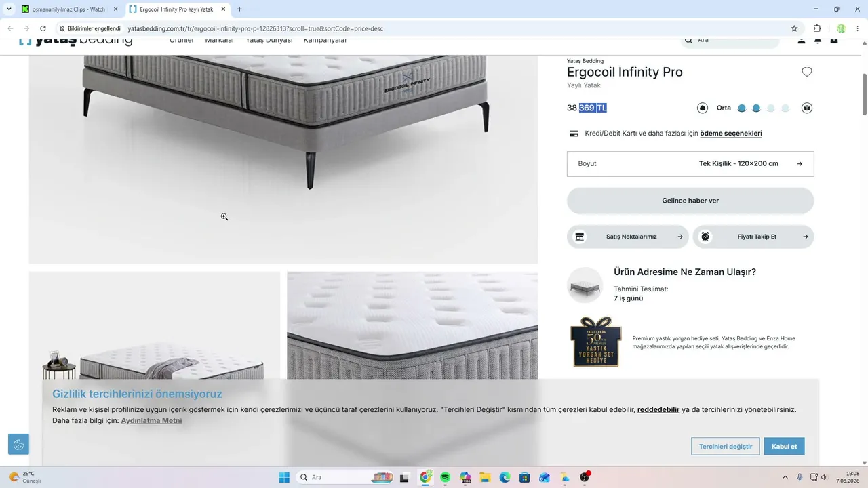Click the Yaylı Yatak category text

click(x=584, y=85)
